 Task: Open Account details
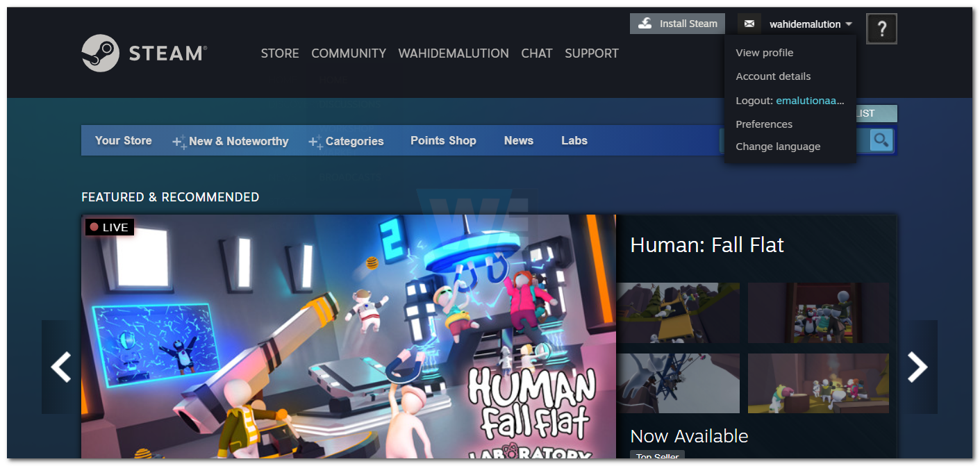point(773,76)
